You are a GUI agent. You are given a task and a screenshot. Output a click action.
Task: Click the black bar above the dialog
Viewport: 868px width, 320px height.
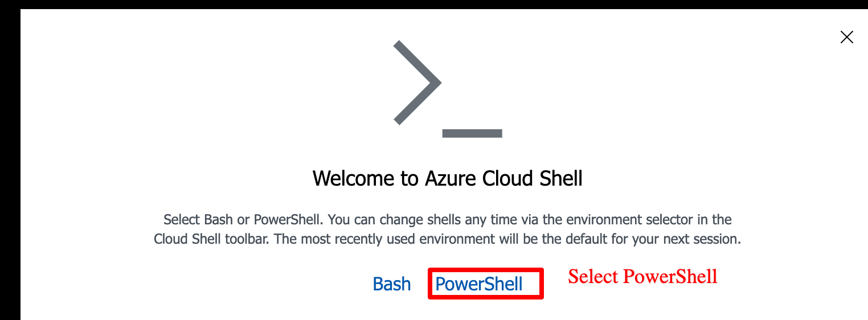433,4
